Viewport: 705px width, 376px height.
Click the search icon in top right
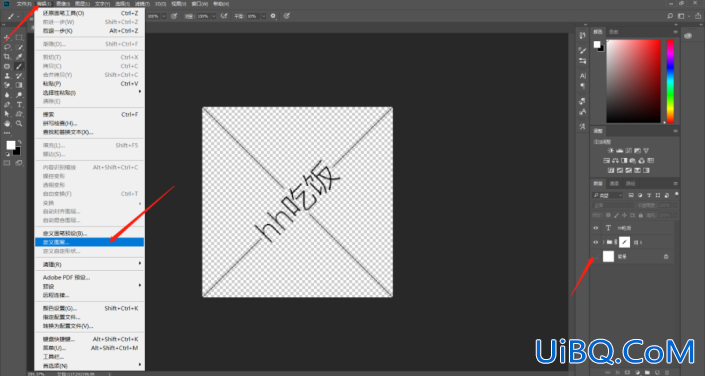click(670, 16)
